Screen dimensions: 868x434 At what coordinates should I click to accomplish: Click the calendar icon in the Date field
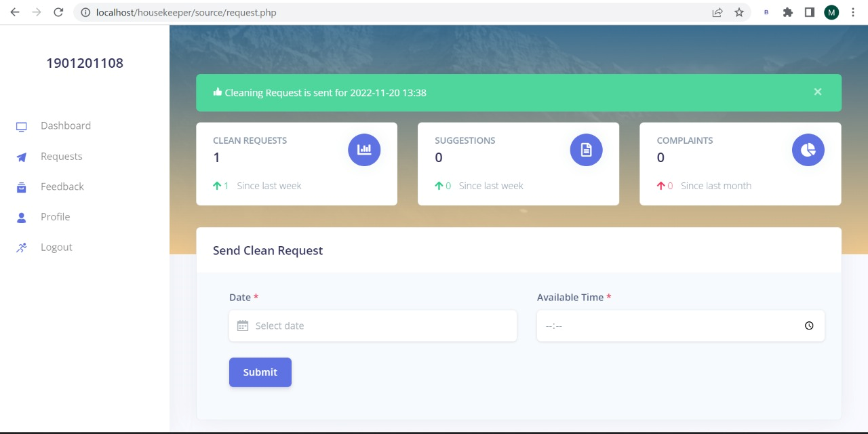click(x=242, y=325)
